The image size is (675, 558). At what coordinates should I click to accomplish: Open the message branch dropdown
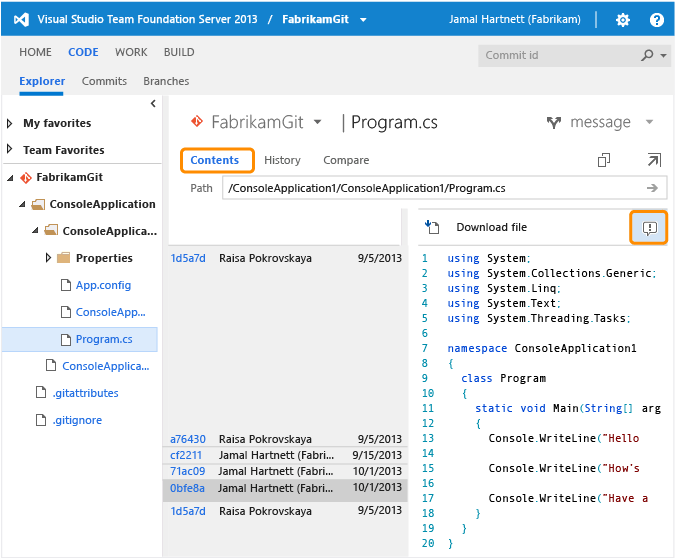click(649, 122)
